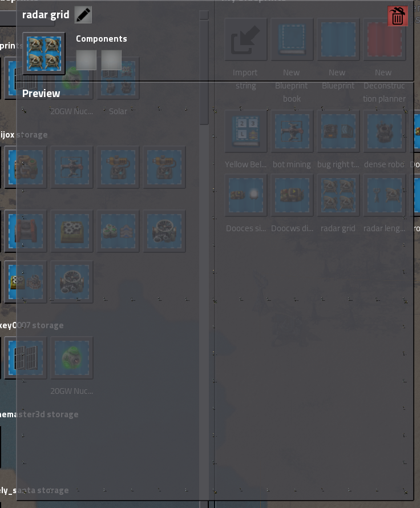
Task: Delete the blueprint with the red trash icon
Action: pos(398,16)
